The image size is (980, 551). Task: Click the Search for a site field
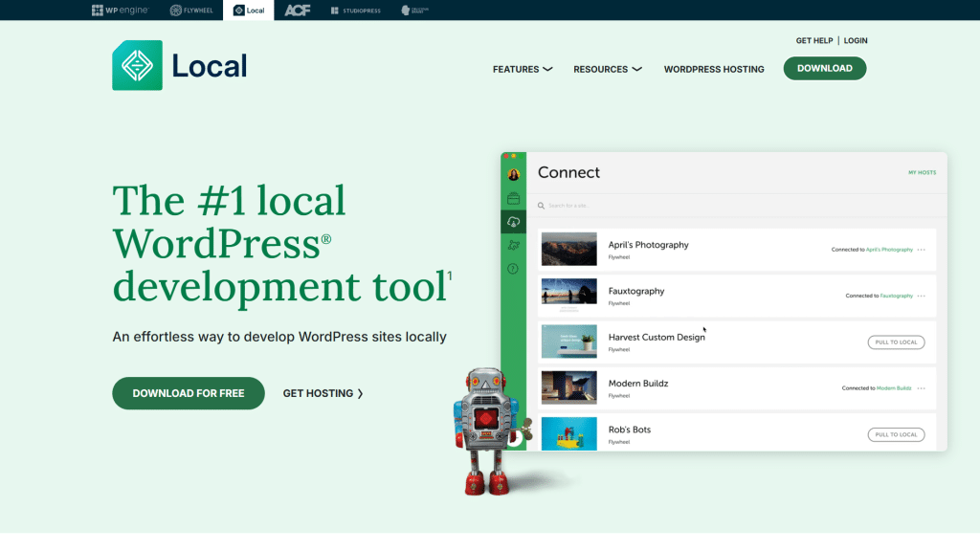coord(736,206)
